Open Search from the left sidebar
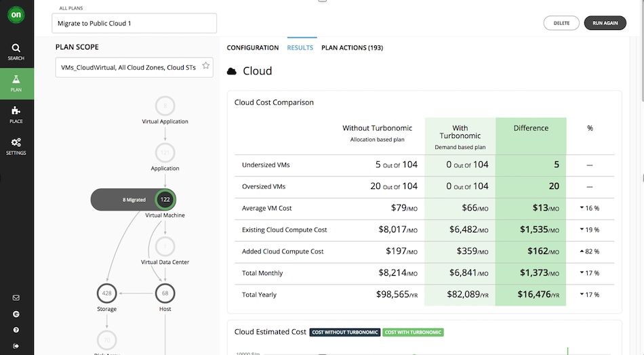Viewport: 644px width, 355px height. [16, 51]
